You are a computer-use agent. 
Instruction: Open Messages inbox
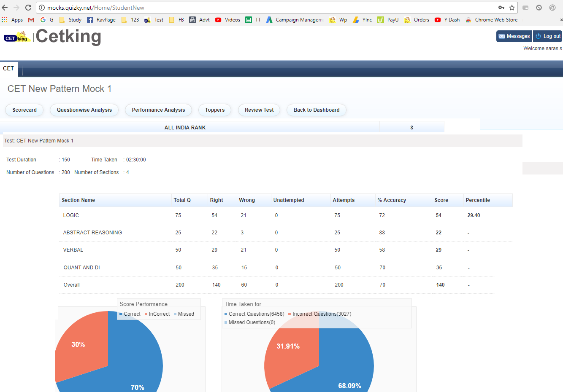click(514, 36)
